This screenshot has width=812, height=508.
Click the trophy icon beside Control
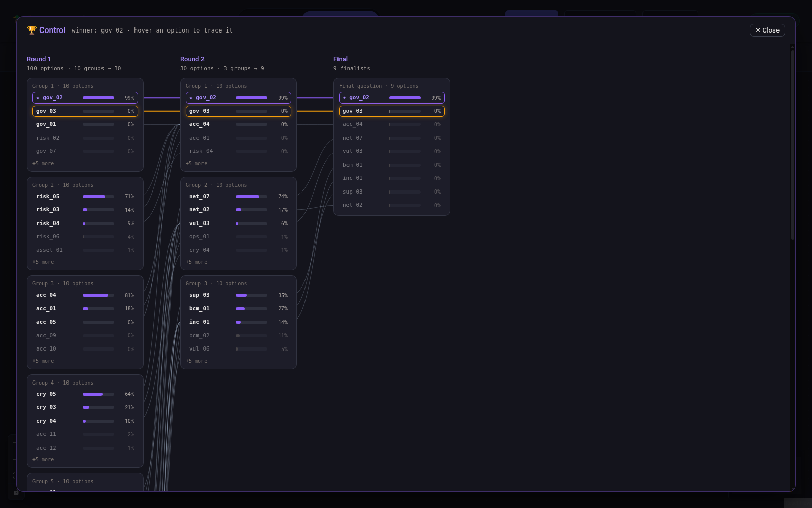(31, 30)
